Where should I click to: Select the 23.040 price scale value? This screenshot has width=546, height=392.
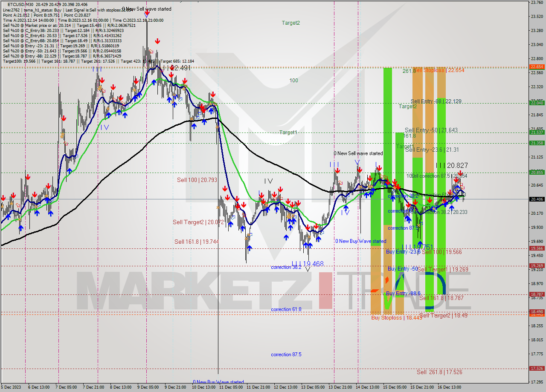coord(537,44)
